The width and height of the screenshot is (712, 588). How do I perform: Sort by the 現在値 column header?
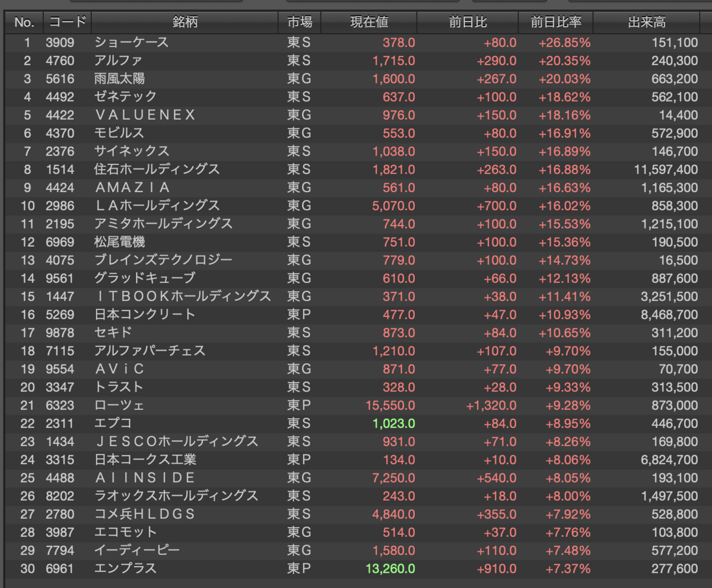click(x=369, y=23)
